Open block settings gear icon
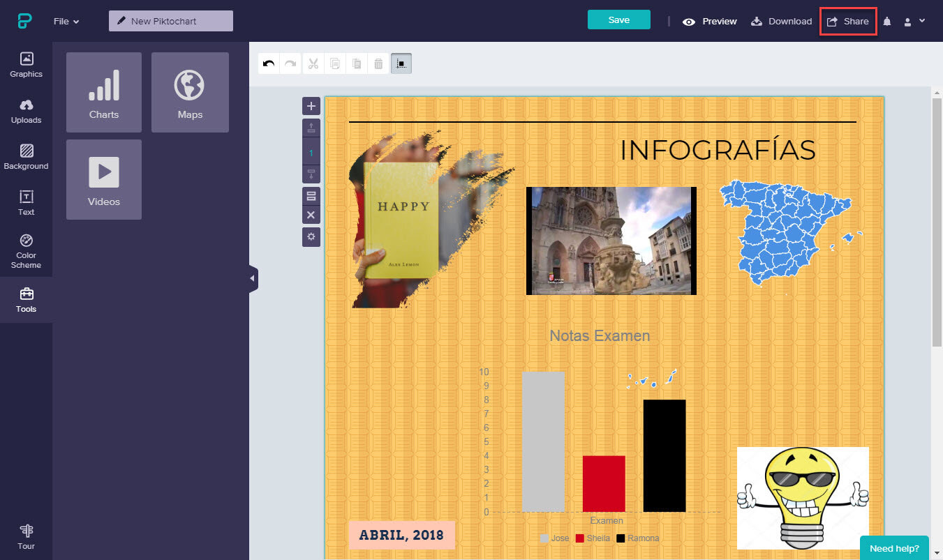This screenshot has width=943, height=560. pos(311,236)
